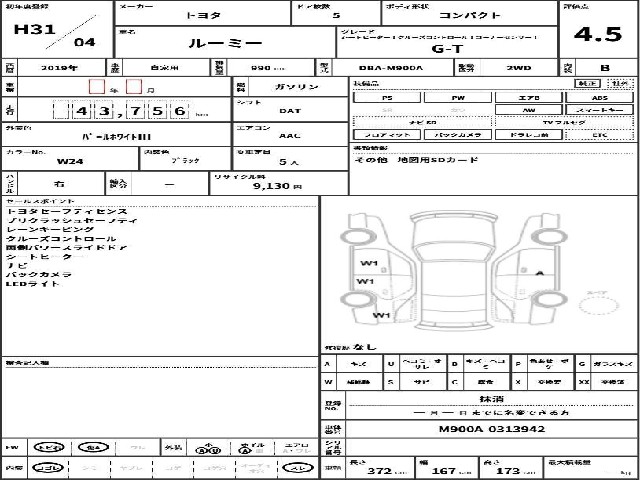Click the dotted ETC equipment box

pos(600,135)
